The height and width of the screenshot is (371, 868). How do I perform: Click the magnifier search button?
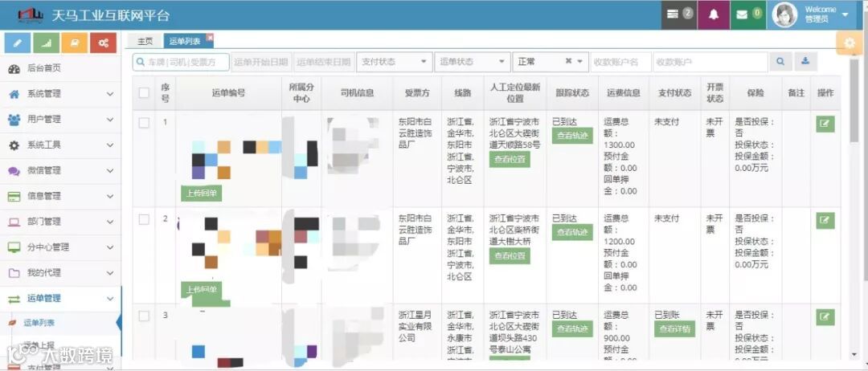pos(780,61)
